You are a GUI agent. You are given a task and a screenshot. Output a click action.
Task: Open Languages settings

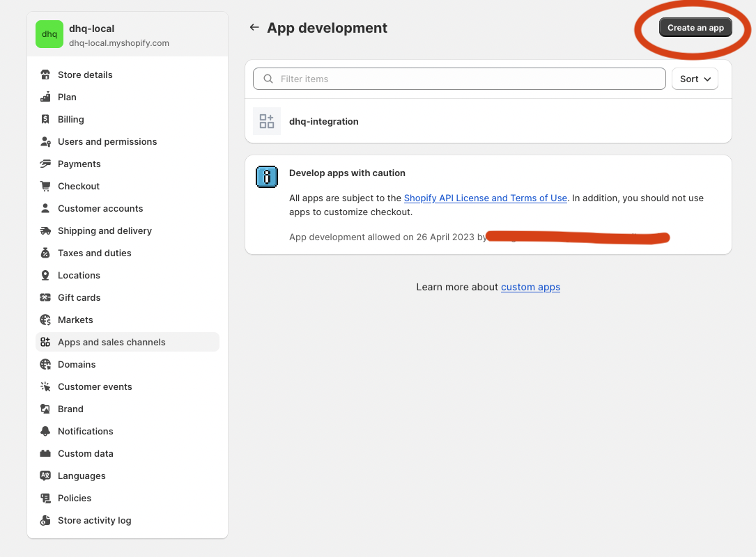coord(128,476)
